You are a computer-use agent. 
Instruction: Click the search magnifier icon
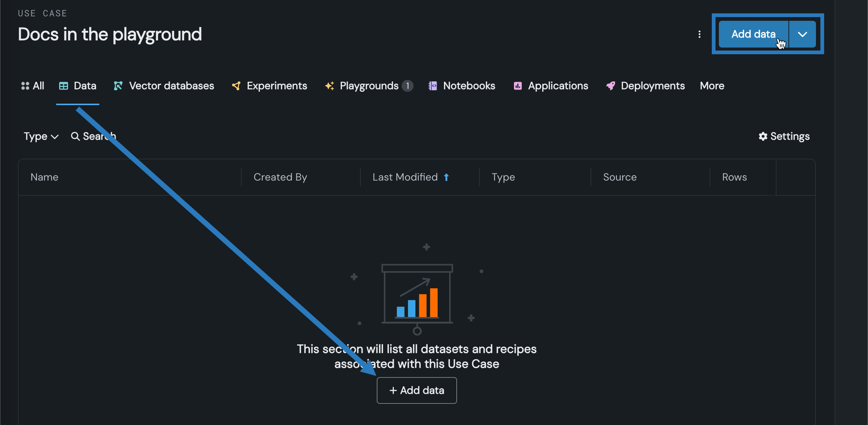75,136
